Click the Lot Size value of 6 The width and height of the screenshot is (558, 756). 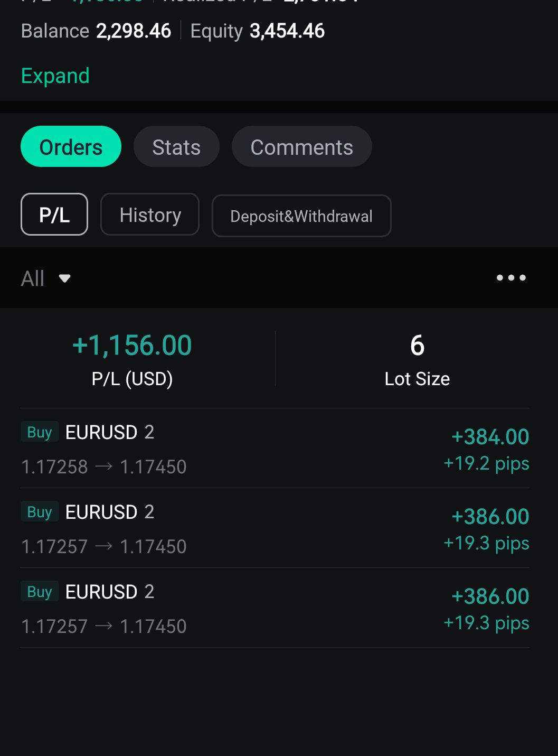coord(417,346)
